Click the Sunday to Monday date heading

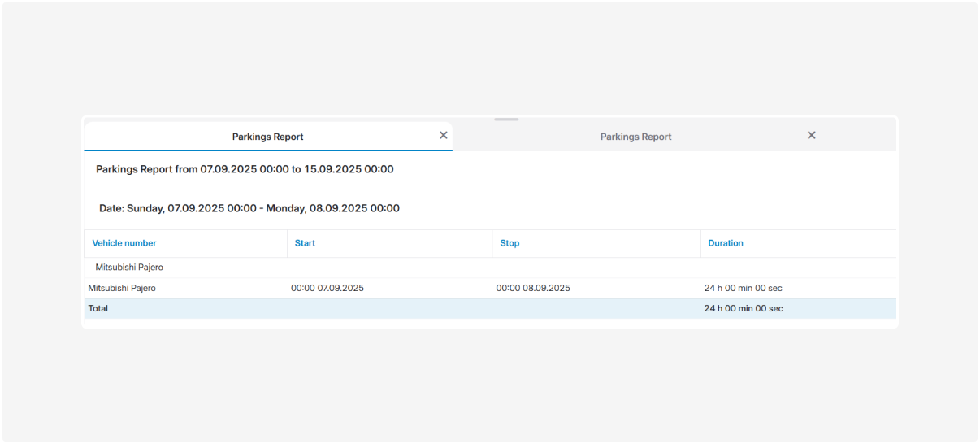pos(249,208)
